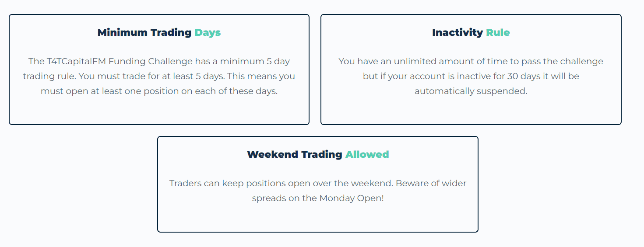644x247 pixels.
Task: Click the unlimited time paragraph in Inactivity card
Action: pyautogui.click(x=471, y=76)
